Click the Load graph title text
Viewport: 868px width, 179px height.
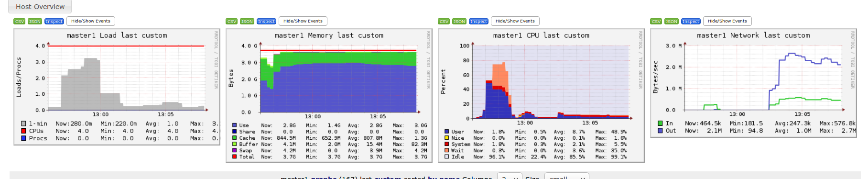tap(117, 35)
